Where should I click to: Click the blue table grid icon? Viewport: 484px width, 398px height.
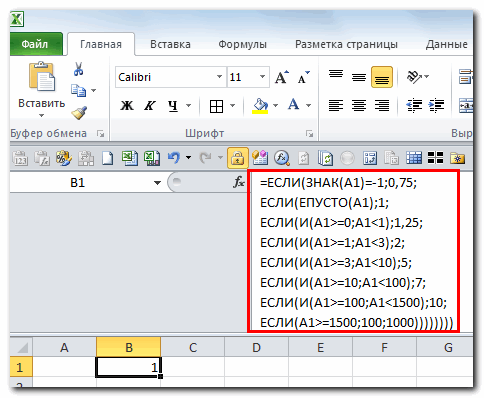(x=414, y=158)
